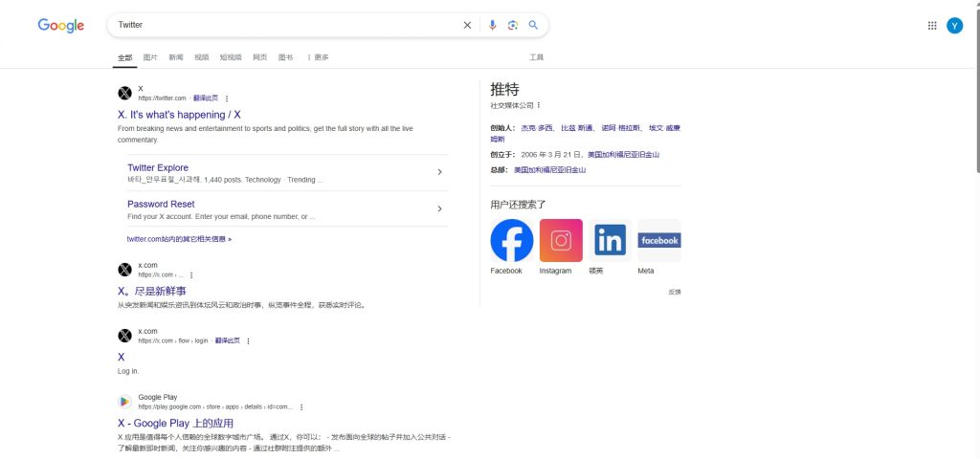
Task: Submit search with the magnifier icon
Action: tap(533, 25)
